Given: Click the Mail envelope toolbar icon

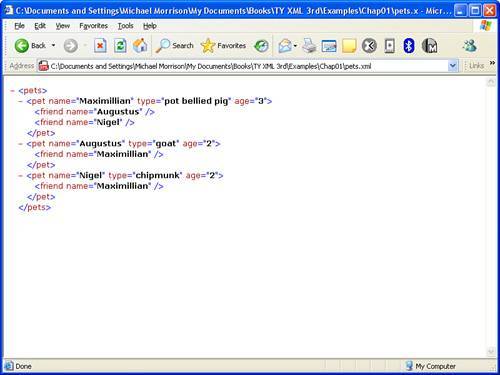Looking at the screenshot, I should pos(285,46).
